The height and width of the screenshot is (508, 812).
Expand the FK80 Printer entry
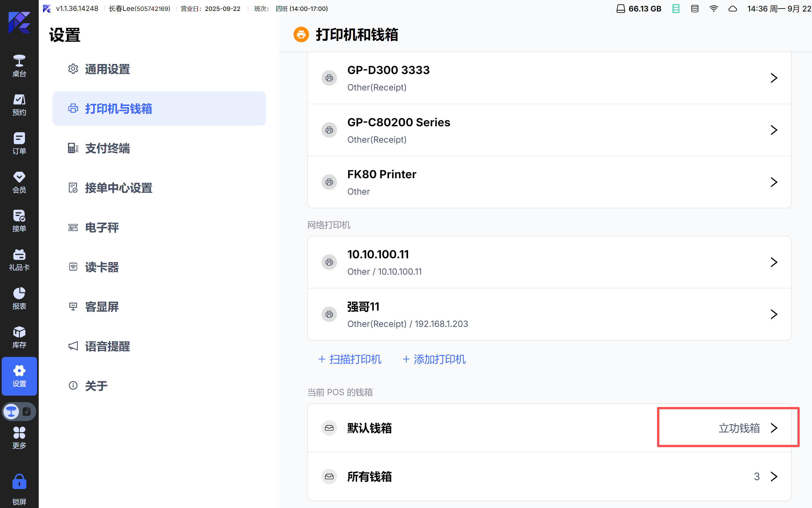(549, 182)
